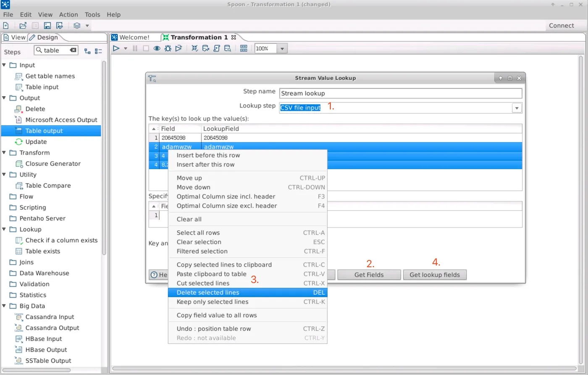588x375 pixels.
Task: Click the Get lookup fields button
Action: coord(435,275)
